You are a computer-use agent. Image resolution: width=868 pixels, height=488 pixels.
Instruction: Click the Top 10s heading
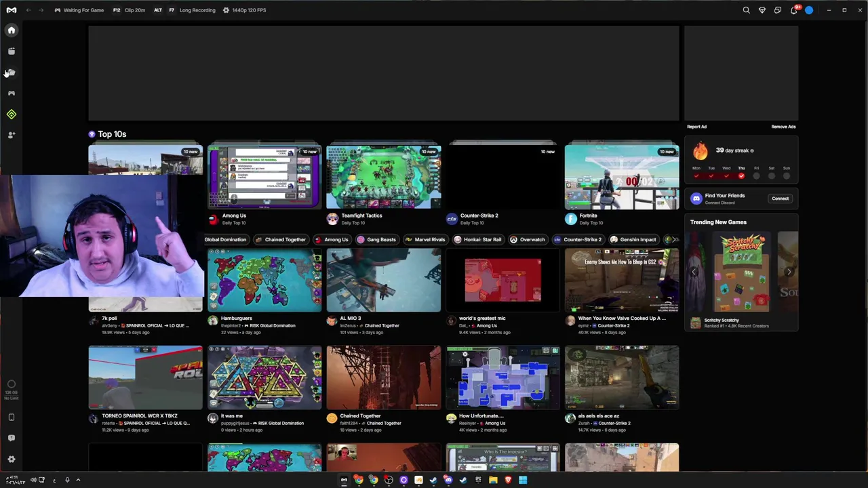(x=112, y=134)
